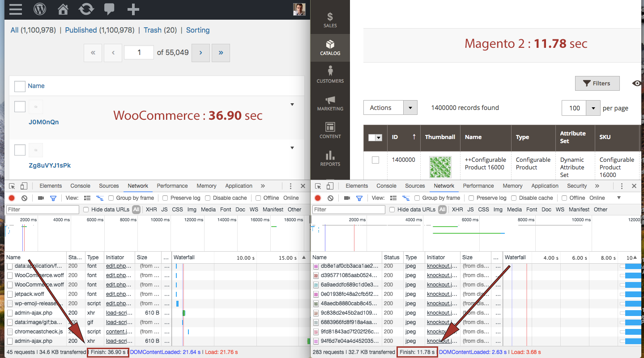Screen dimensions: 644x358
Task: Click the plus new-content icon
Action: coord(133,9)
